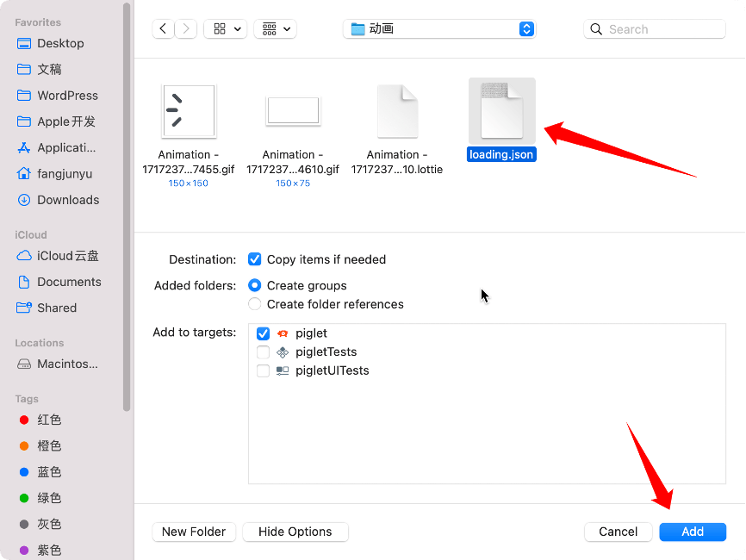The image size is (746, 560).
Task: Check the pigletUITests target checkbox
Action: (x=263, y=370)
